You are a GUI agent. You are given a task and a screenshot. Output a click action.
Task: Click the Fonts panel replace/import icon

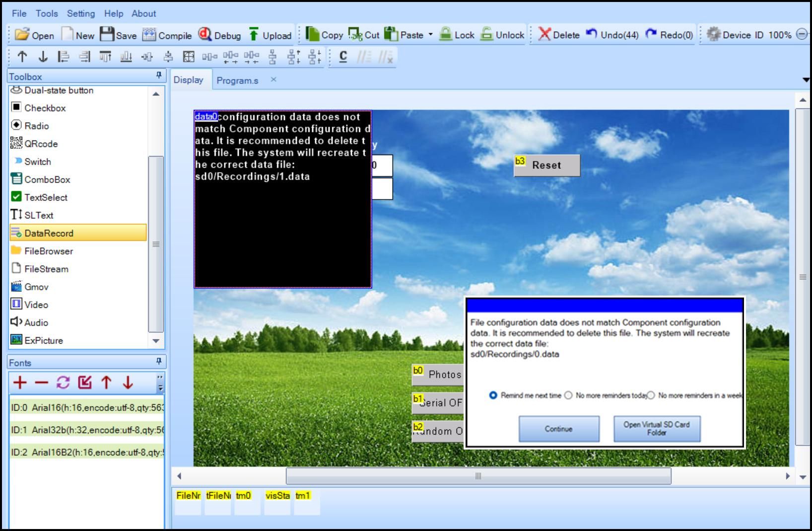(85, 382)
